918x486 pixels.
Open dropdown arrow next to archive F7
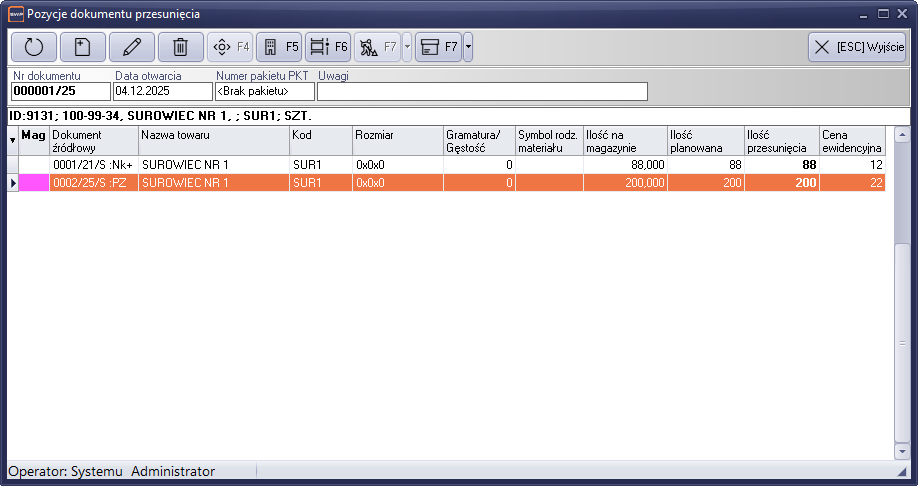468,47
